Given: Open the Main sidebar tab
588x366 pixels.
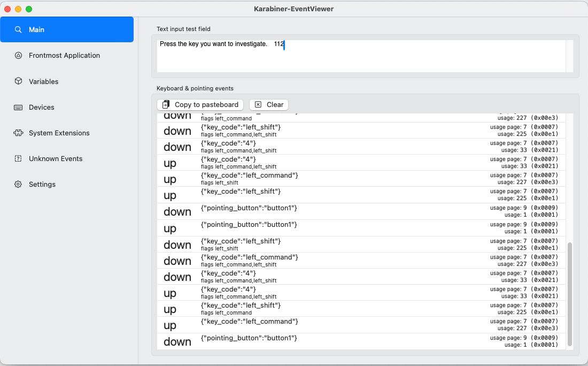Looking at the screenshot, I should click(67, 29).
